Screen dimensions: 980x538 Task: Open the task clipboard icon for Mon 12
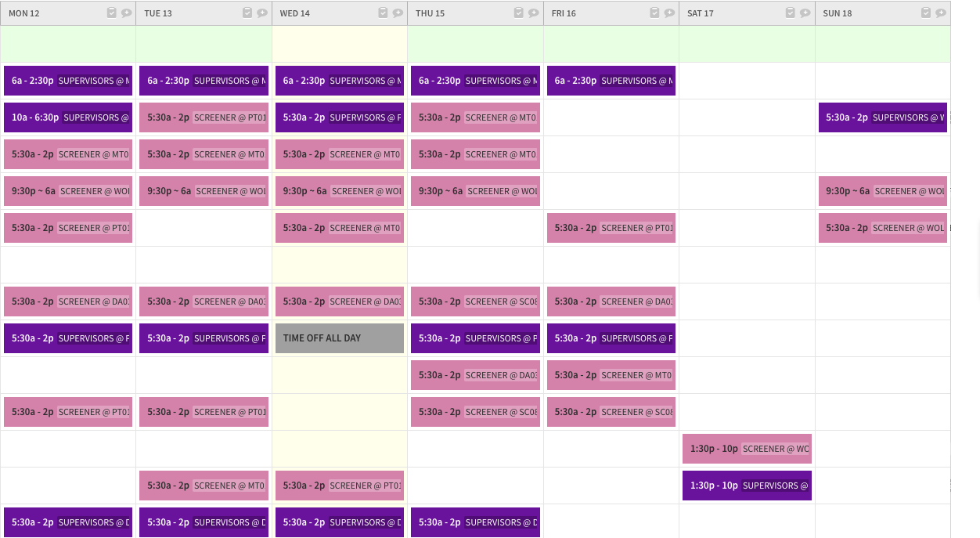click(111, 13)
